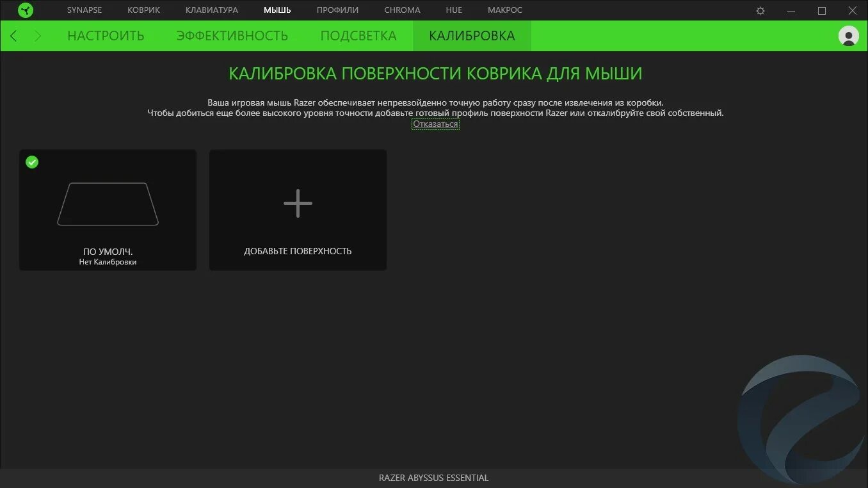Screen dimensions: 868x488
Task: Open the user account avatar
Action: 849,36
